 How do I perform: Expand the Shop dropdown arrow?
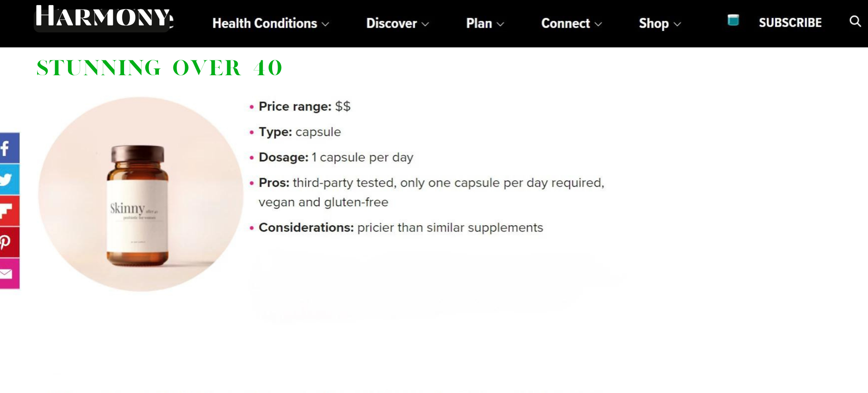[677, 24]
